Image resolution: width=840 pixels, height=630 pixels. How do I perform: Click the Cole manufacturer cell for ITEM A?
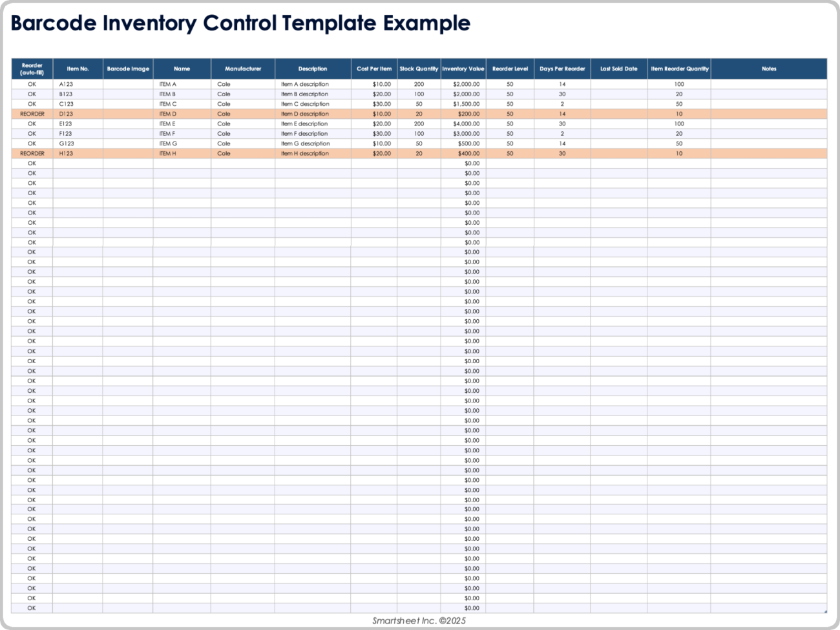(x=224, y=83)
